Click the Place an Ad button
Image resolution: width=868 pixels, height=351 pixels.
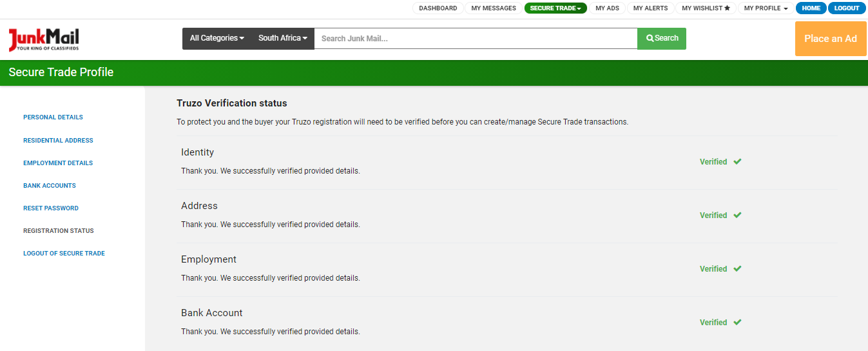(831, 39)
